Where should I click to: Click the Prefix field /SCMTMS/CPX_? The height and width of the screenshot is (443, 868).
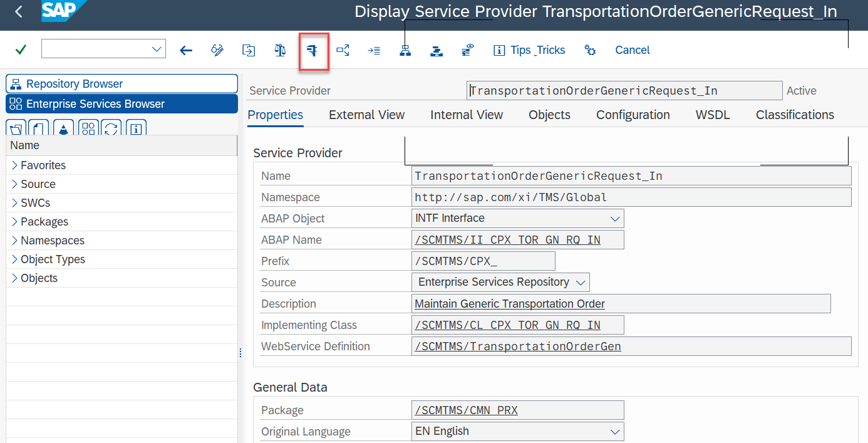483,261
